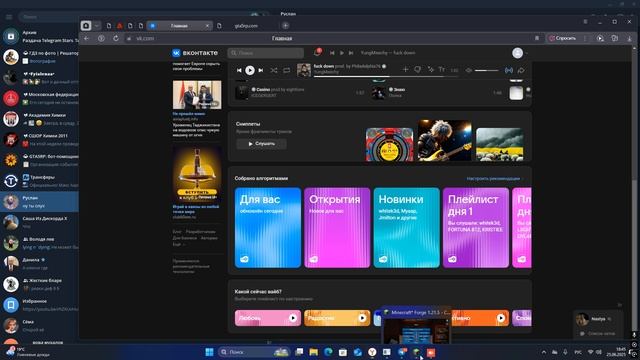Open the yellow field snippet thumbnail
The width and height of the screenshot is (640, 360).
500,144
